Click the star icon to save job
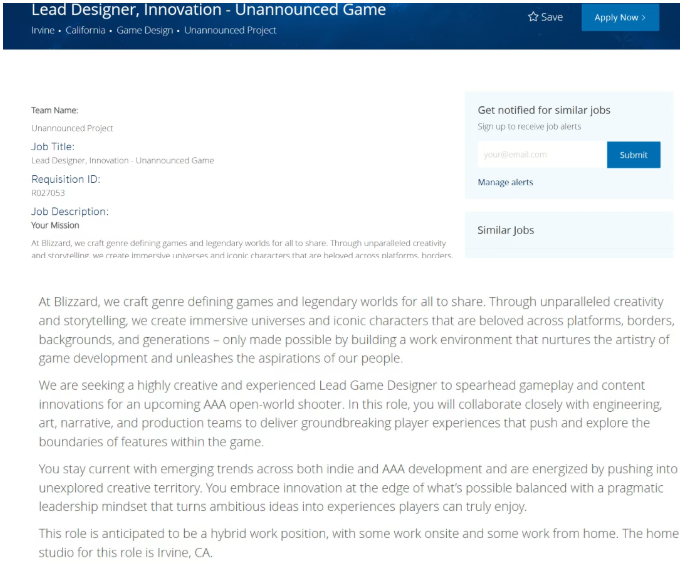The width and height of the screenshot is (688, 571). coord(533,17)
